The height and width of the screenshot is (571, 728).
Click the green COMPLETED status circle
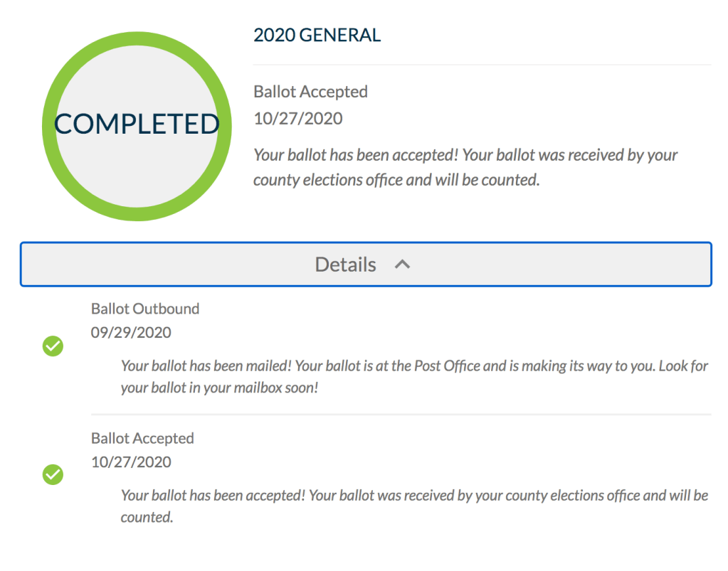[137, 51]
